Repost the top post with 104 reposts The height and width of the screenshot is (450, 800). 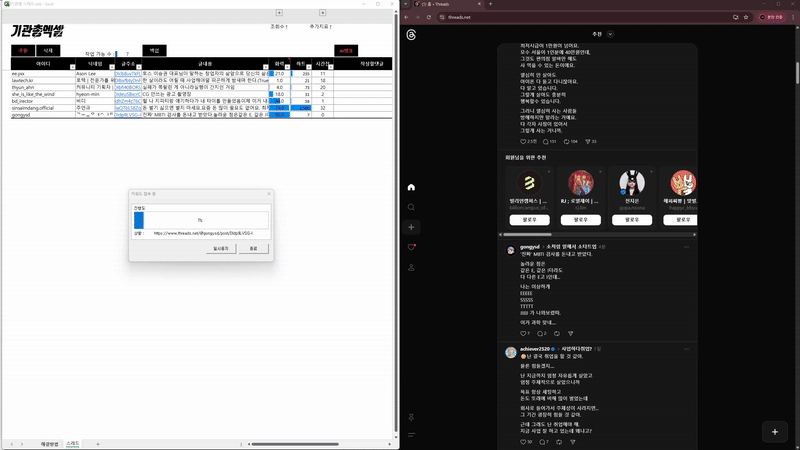(x=566, y=141)
